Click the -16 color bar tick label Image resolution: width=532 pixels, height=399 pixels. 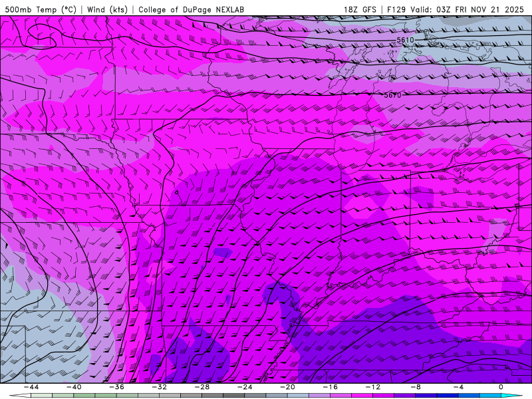point(330,387)
